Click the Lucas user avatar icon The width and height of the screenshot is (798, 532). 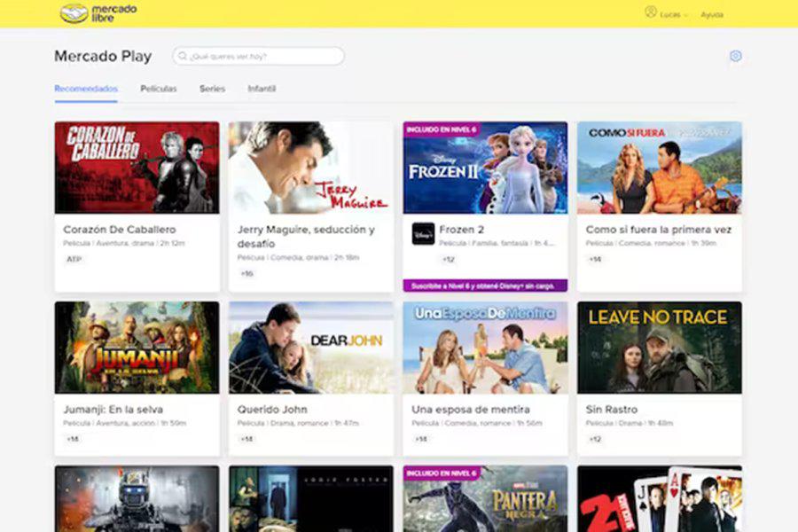click(x=651, y=12)
